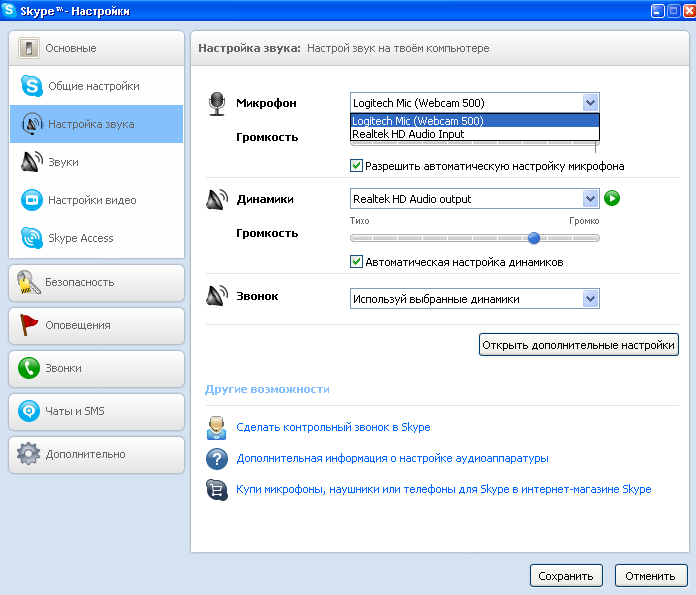Click the Звуки speaker icon in sidebar
696x595 pixels.
31,162
